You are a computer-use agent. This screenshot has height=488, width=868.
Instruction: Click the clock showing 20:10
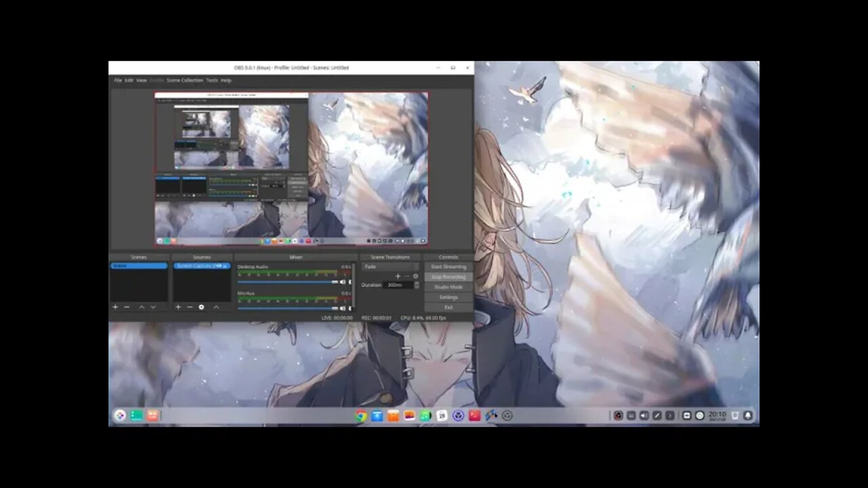(x=717, y=415)
